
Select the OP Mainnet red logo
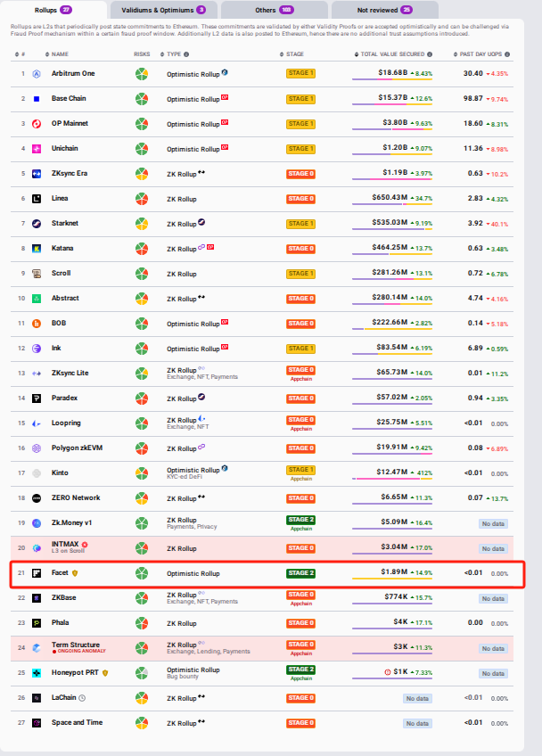coord(37,124)
